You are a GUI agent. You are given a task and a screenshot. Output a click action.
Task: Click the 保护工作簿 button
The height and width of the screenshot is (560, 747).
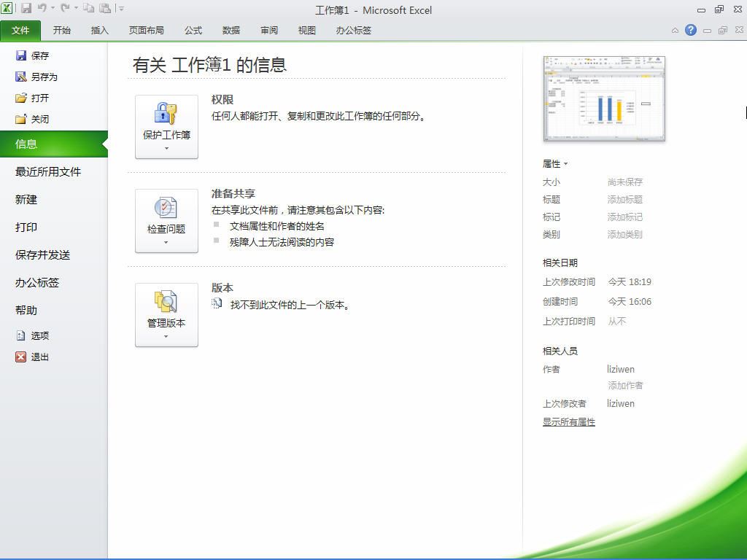point(167,127)
